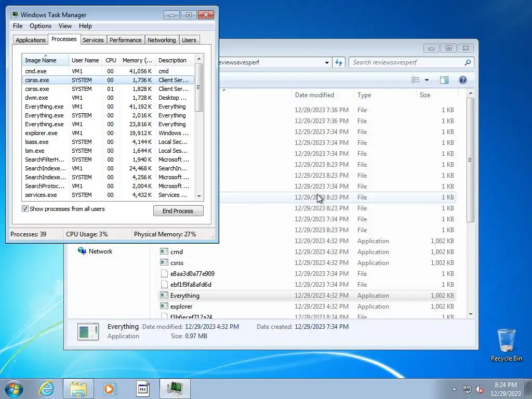Open the view options dropdown arrow
This screenshot has width=532, height=399.
[x=427, y=79]
